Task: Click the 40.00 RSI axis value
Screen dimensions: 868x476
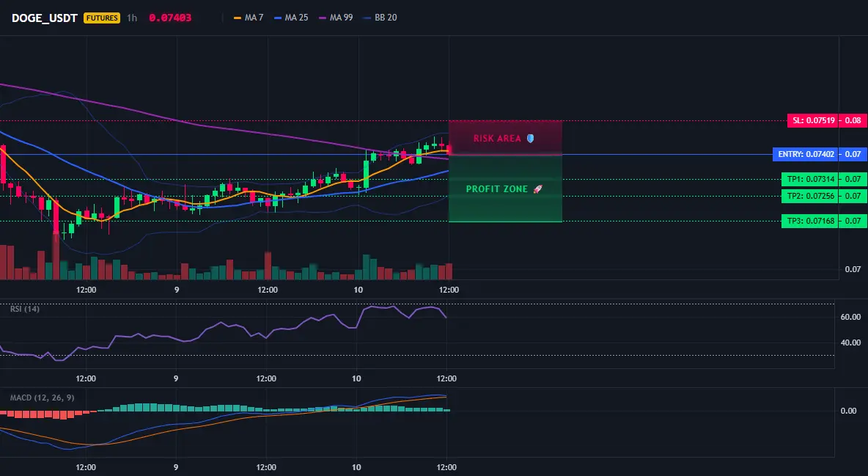Action: (x=851, y=343)
